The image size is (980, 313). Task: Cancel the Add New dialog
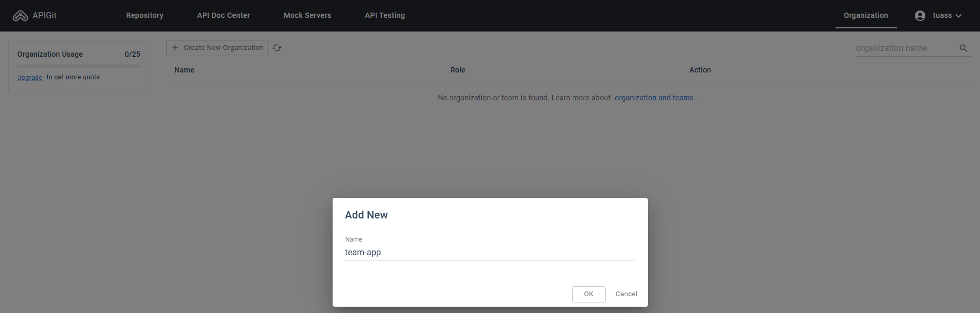(x=626, y=294)
